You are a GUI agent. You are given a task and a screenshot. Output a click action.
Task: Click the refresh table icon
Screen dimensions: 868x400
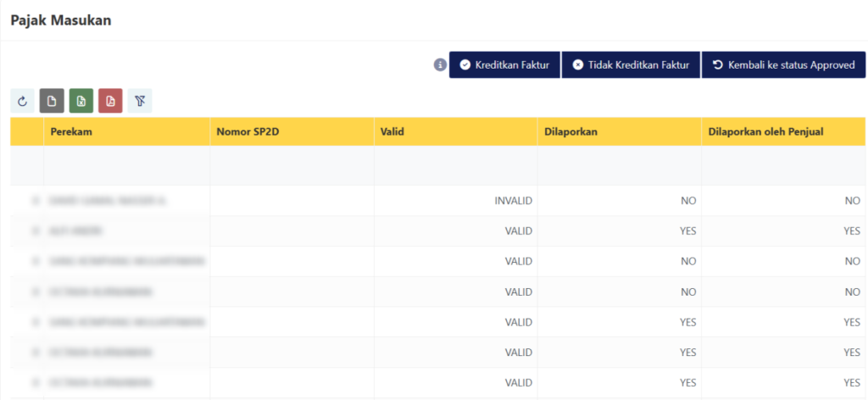click(x=22, y=102)
